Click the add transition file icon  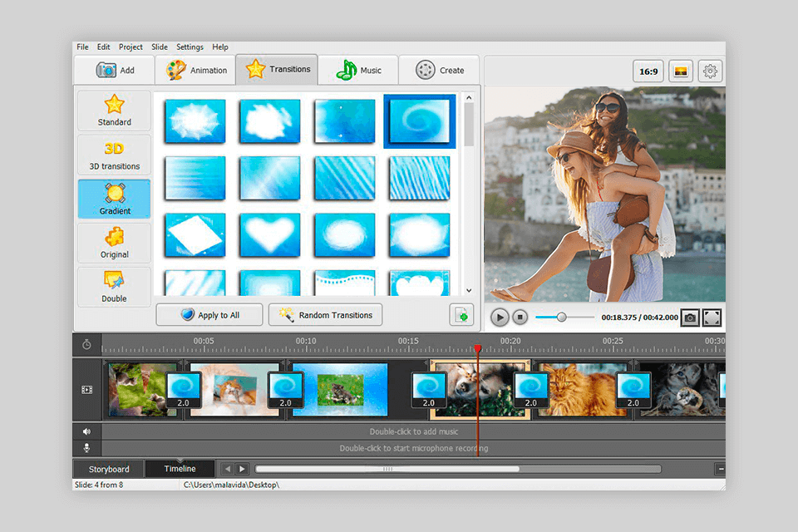461,315
